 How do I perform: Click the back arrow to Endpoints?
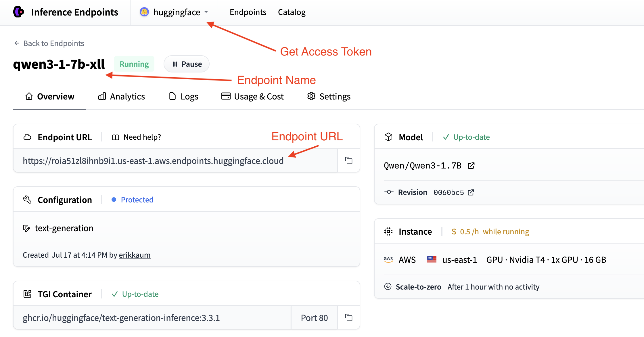pos(17,43)
